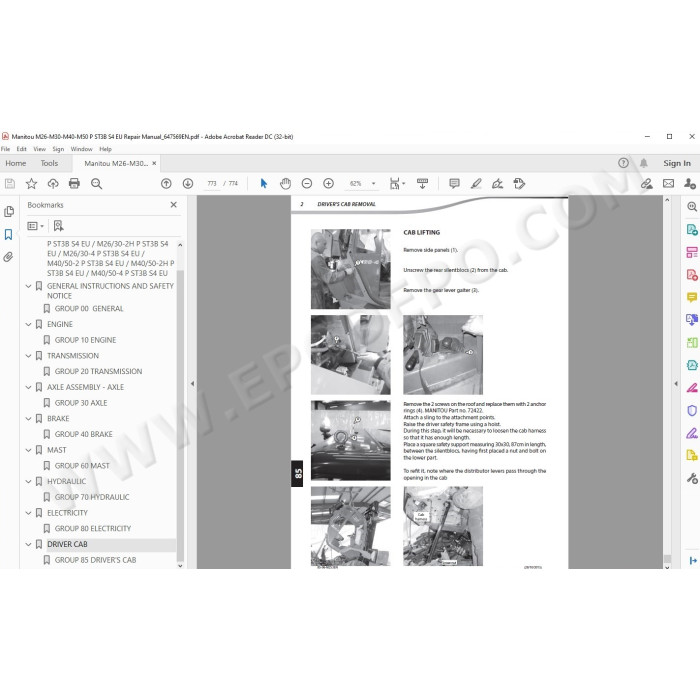Collapse the AXLE ASSEMBLY - AXLE bookmark
This screenshot has height=700, width=700.
(28, 387)
